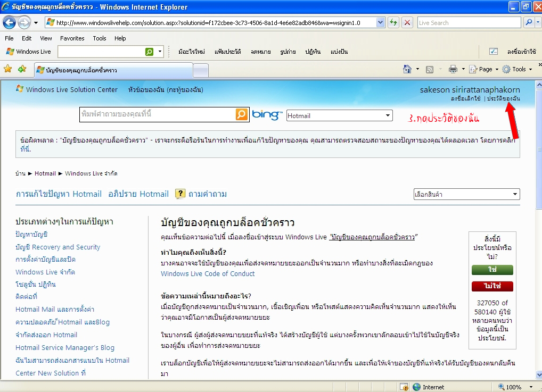Click the ถามคำถาม question mark icon

(180, 194)
